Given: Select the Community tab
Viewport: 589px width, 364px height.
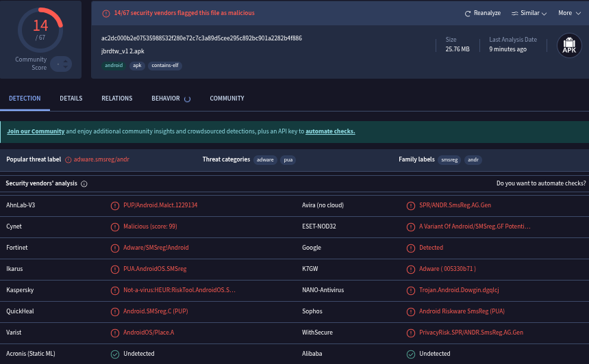Looking at the screenshot, I should coord(227,99).
